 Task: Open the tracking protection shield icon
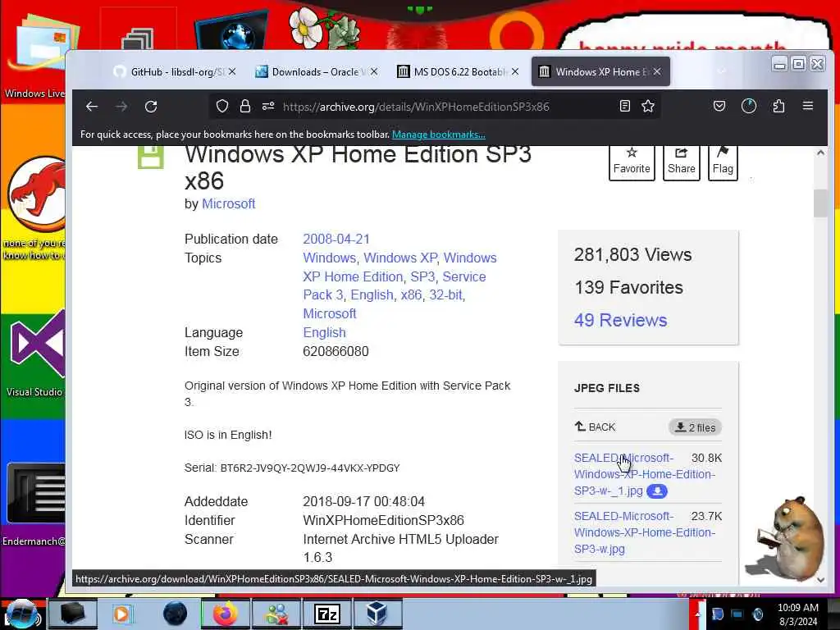[221, 107]
